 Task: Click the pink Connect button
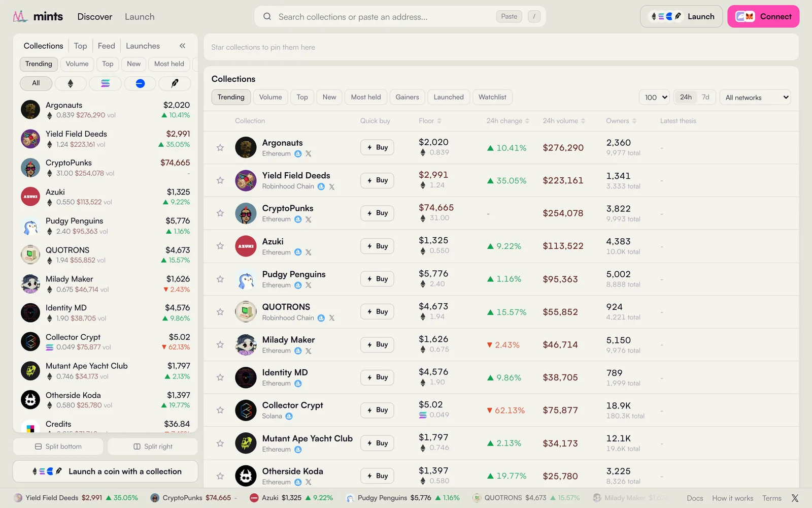click(763, 16)
